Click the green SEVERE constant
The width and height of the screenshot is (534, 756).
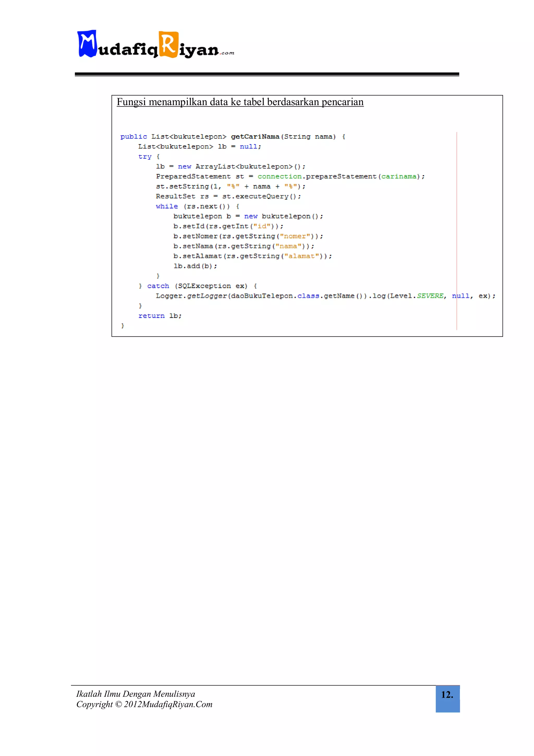click(x=430, y=296)
